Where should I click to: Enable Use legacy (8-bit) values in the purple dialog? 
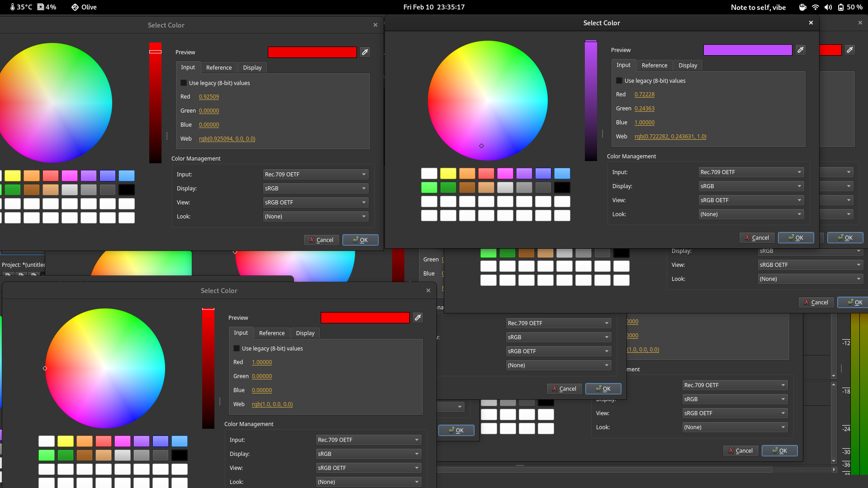click(619, 81)
